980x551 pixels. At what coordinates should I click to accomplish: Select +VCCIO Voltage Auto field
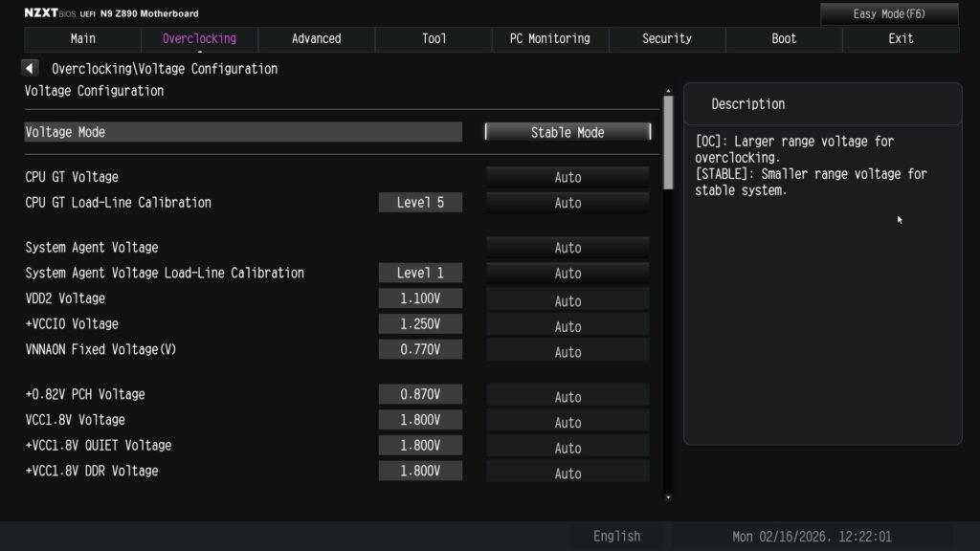point(568,326)
